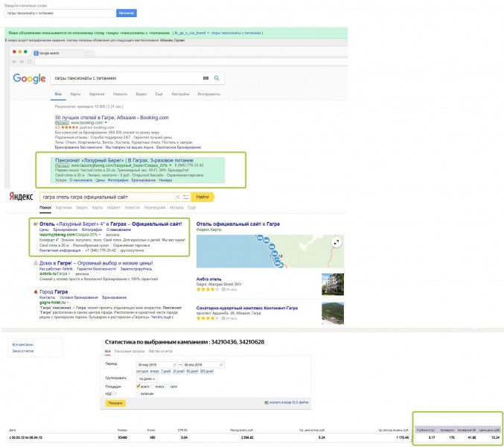
Task: Open calendar icon of the start date field
Action: click(174, 364)
